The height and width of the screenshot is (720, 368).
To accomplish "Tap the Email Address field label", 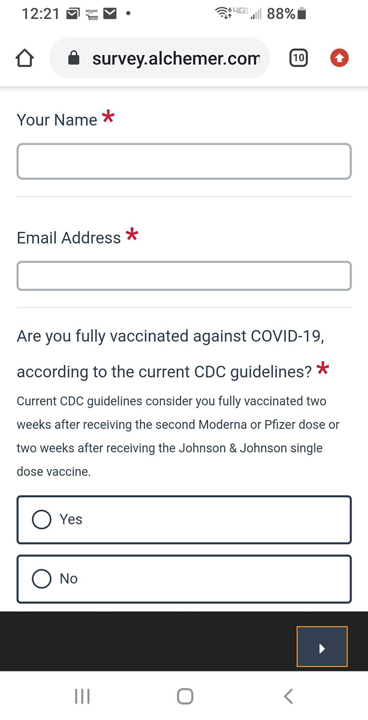I will [69, 238].
